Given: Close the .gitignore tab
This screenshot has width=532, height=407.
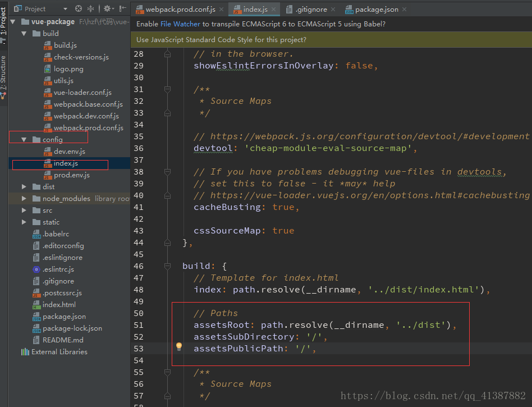Looking at the screenshot, I should (333, 10).
